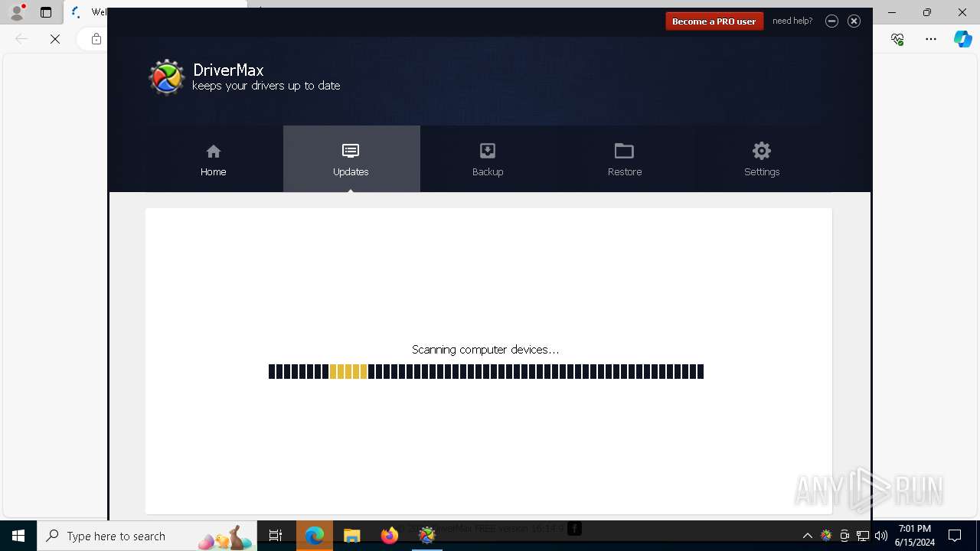Image resolution: width=980 pixels, height=551 pixels.
Task: Click the need help? link
Action: 792,21
